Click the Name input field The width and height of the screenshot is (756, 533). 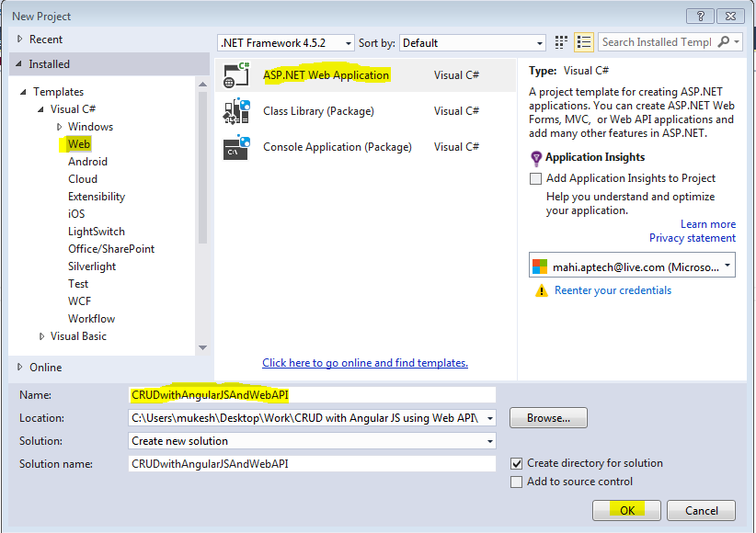click(x=312, y=395)
